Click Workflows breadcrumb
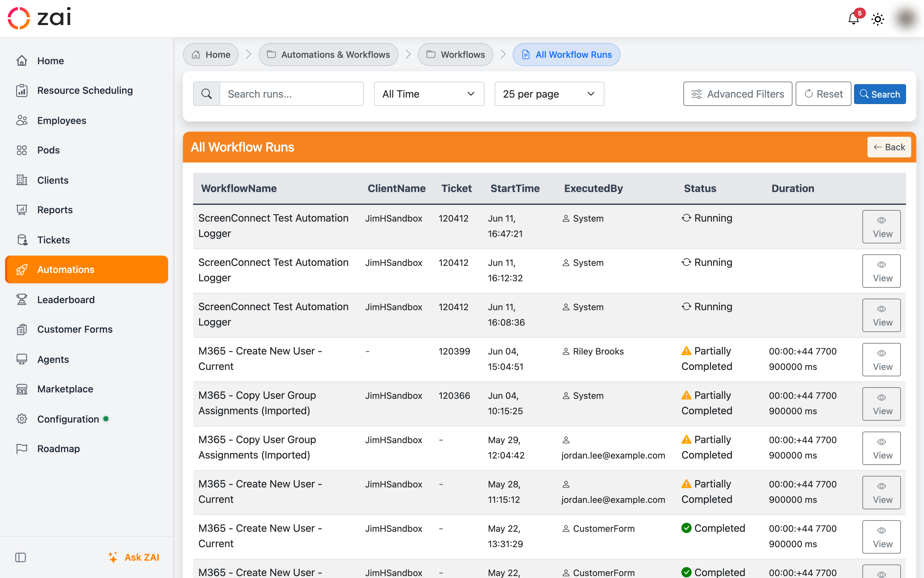 click(456, 55)
